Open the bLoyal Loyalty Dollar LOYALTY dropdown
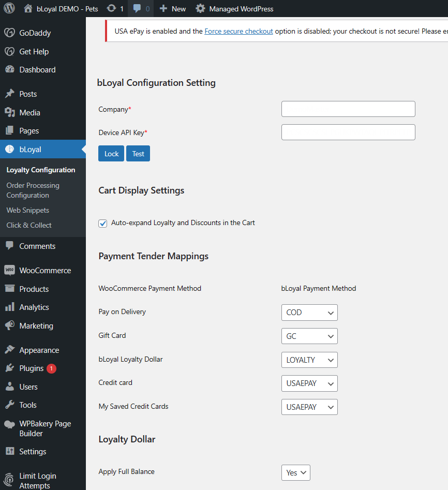 [309, 360]
